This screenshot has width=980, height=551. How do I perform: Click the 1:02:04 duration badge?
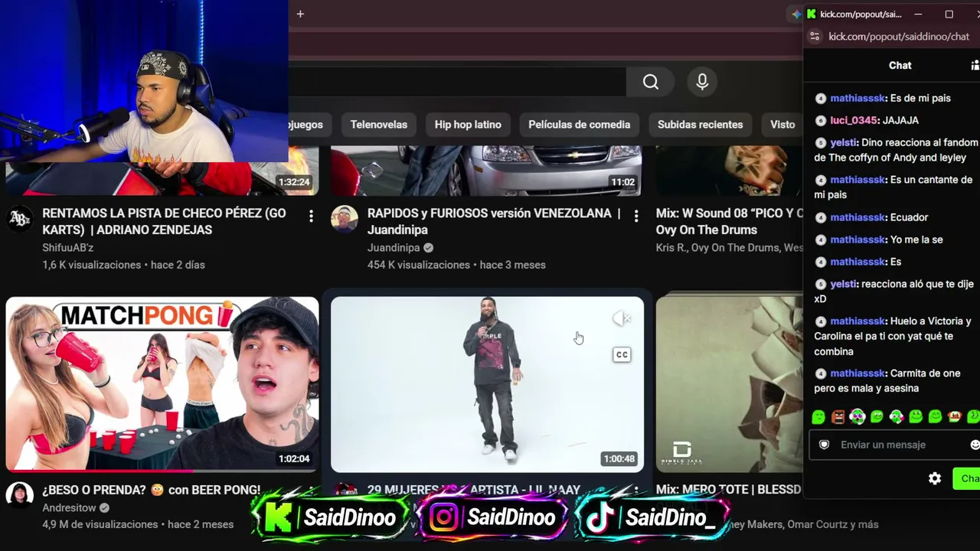[295, 459]
